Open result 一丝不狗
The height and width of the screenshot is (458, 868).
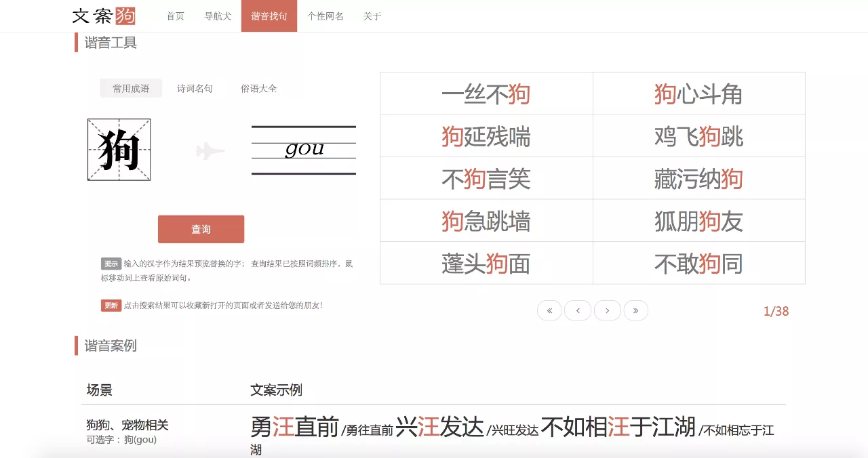(x=486, y=94)
